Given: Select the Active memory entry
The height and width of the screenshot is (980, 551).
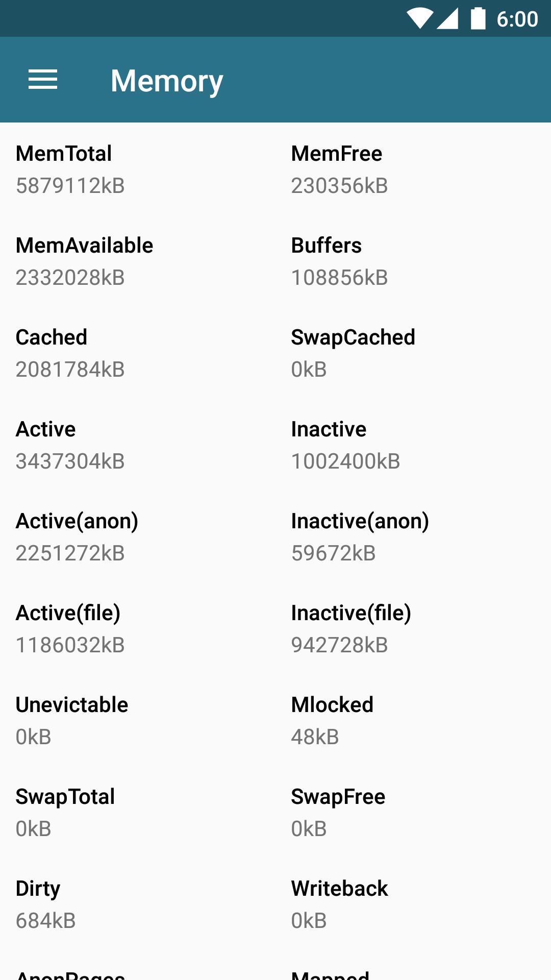Looking at the screenshot, I should 70,445.
